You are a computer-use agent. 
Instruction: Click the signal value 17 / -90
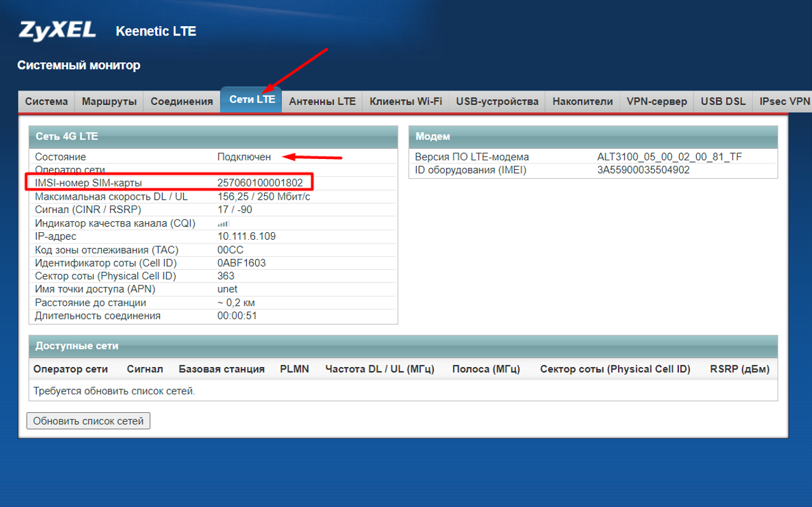click(x=235, y=210)
